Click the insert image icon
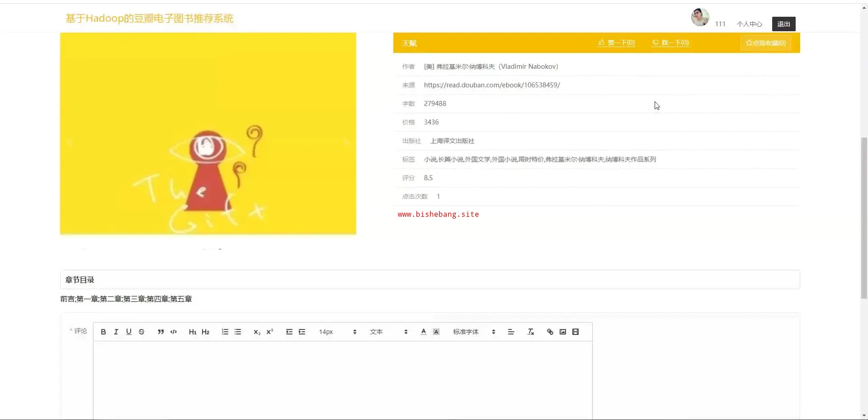The height and width of the screenshot is (420, 868). pos(563,332)
